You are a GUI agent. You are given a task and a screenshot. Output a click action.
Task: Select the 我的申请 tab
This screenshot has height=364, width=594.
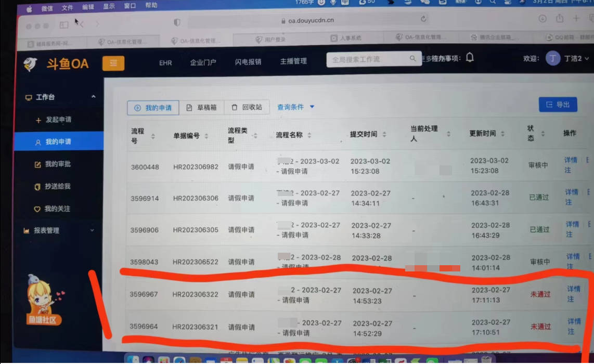point(153,108)
